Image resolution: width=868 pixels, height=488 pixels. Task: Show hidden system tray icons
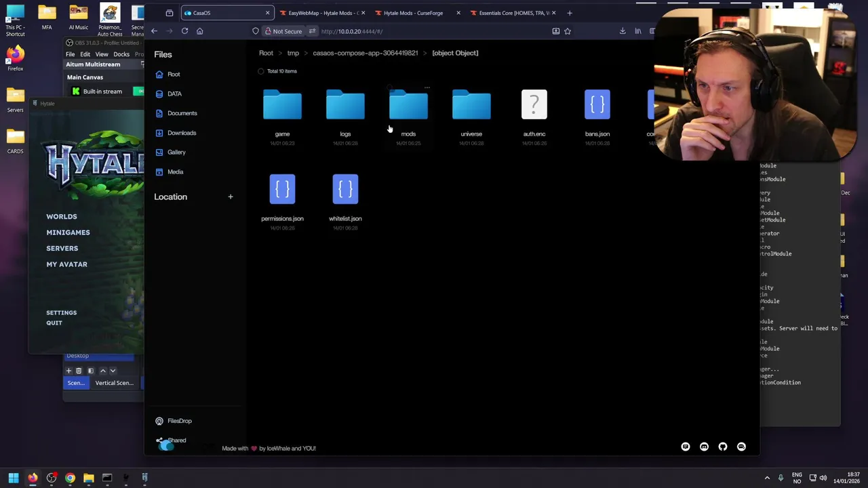click(x=767, y=478)
